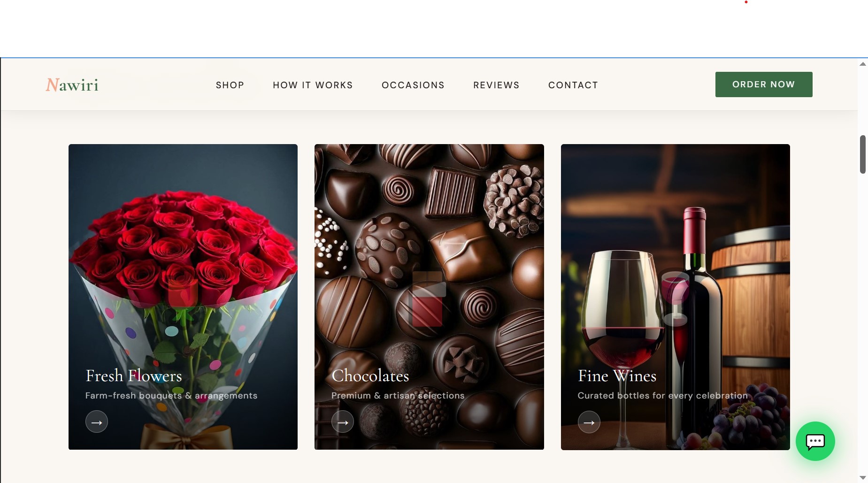Click the scrollbar down arrow
Viewport: 868px width, 483px height.
(x=862, y=477)
